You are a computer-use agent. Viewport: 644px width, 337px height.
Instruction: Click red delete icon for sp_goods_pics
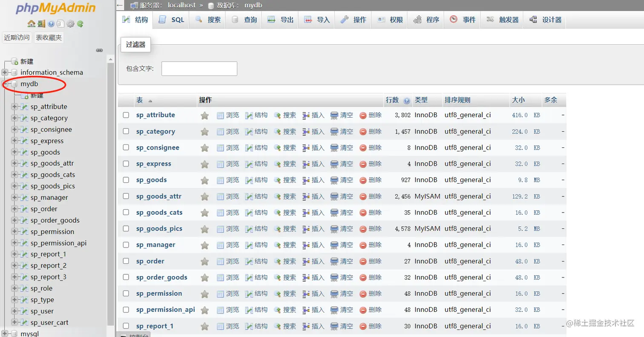coord(363,229)
